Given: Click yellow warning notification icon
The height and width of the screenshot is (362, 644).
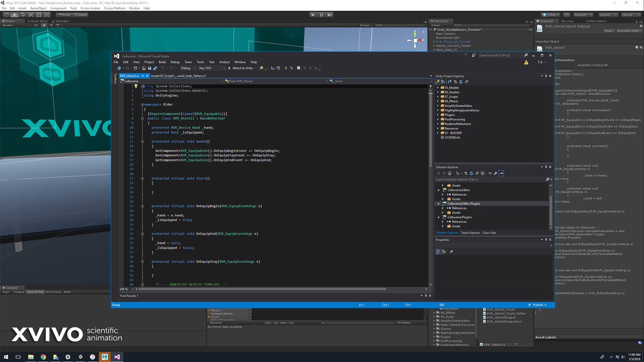Looking at the screenshot, I should (x=526, y=62).
